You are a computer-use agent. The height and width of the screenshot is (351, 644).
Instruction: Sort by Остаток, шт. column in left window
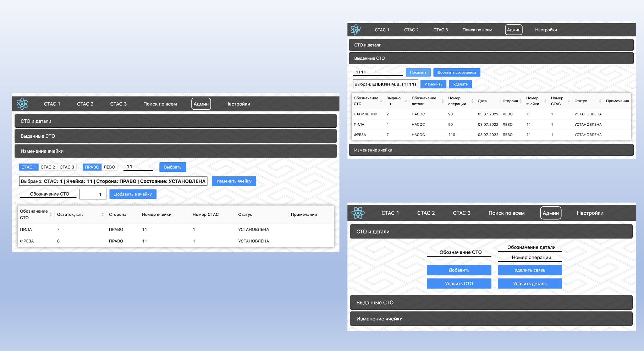(103, 214)
